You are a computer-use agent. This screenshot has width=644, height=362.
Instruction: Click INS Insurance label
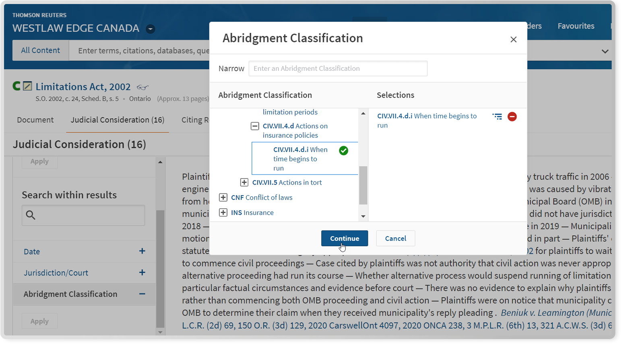point(252,212)
